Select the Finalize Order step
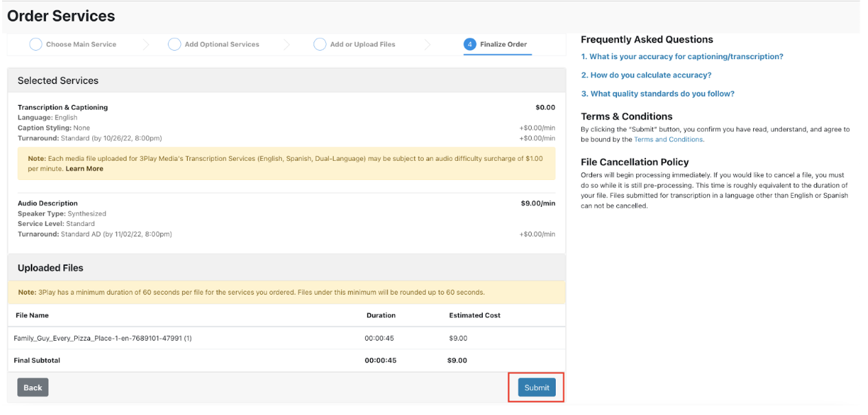 pos(496,44)
